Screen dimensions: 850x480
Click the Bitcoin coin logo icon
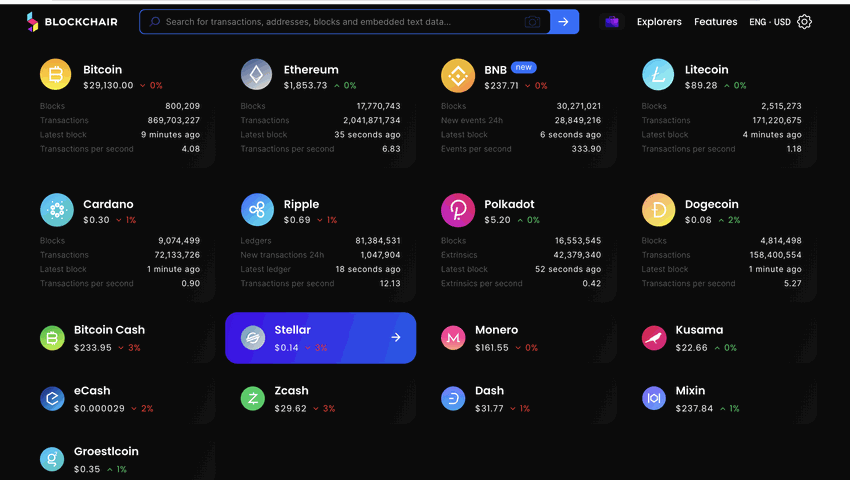55,74
